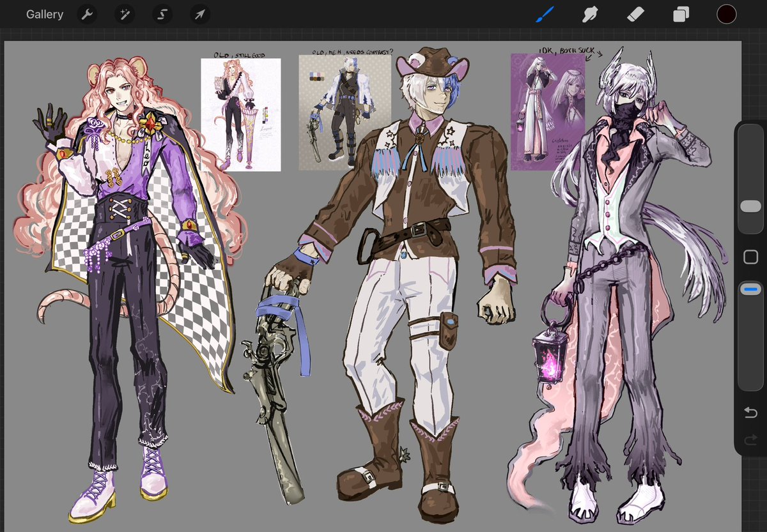Open the Layers panel

pyautogui.click(x=681, y=14)
